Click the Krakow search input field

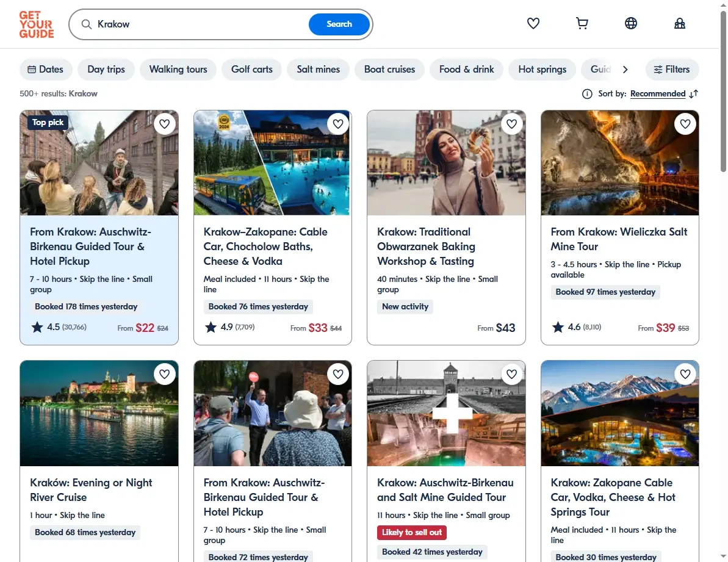click(200, 24)
